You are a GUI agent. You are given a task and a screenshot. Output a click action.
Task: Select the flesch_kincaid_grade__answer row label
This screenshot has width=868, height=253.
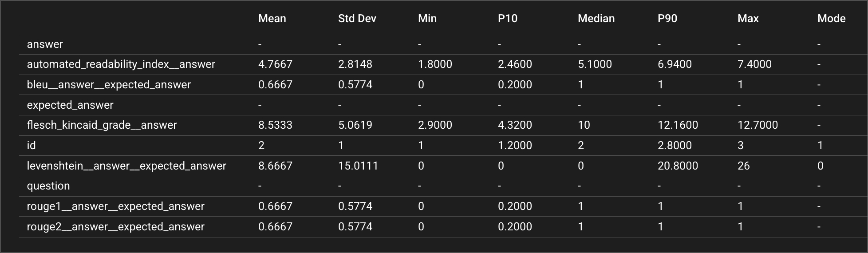pos(102,125)
